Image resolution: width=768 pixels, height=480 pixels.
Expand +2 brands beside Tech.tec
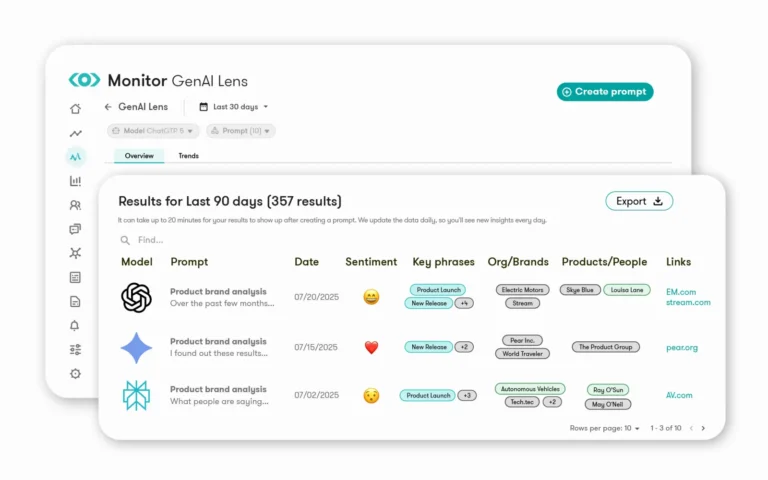click(552, 402)
